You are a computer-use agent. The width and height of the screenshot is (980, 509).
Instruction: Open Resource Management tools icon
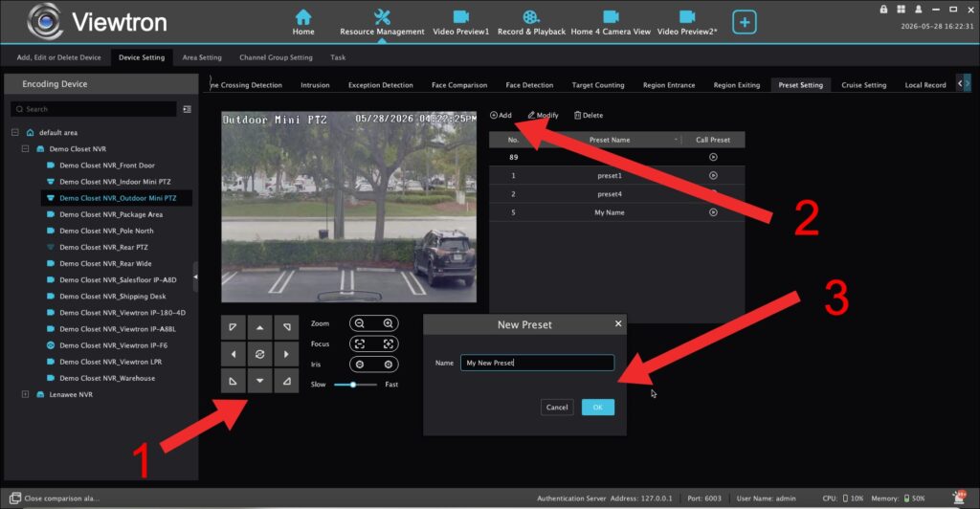[382, 17]
